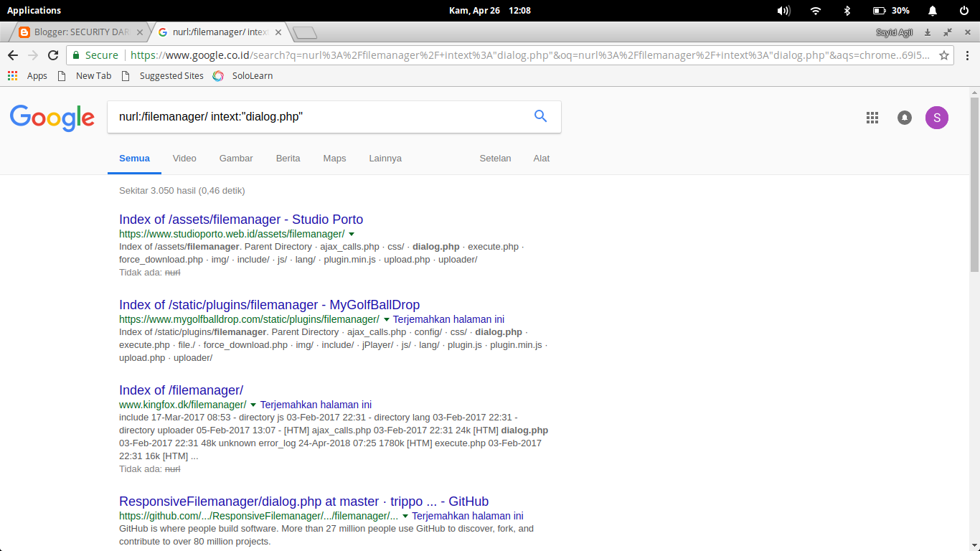Click the download arrow window button
The width and height of the screenshot is (980, 551).
[928, 32]
